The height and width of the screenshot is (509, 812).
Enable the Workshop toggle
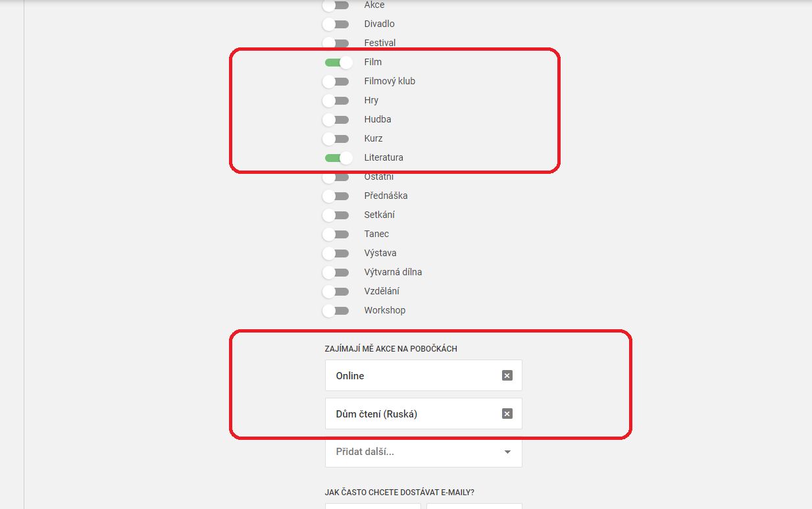(336, 311)
